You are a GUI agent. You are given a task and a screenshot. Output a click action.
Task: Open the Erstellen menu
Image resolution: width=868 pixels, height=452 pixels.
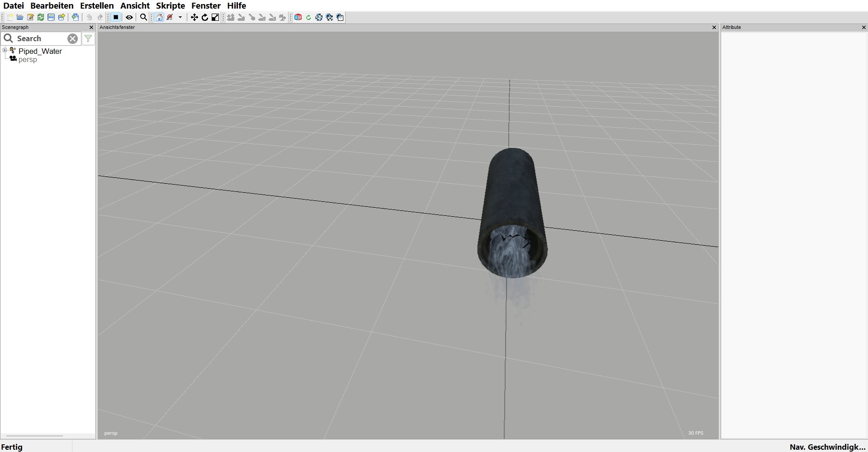point(97,5)
